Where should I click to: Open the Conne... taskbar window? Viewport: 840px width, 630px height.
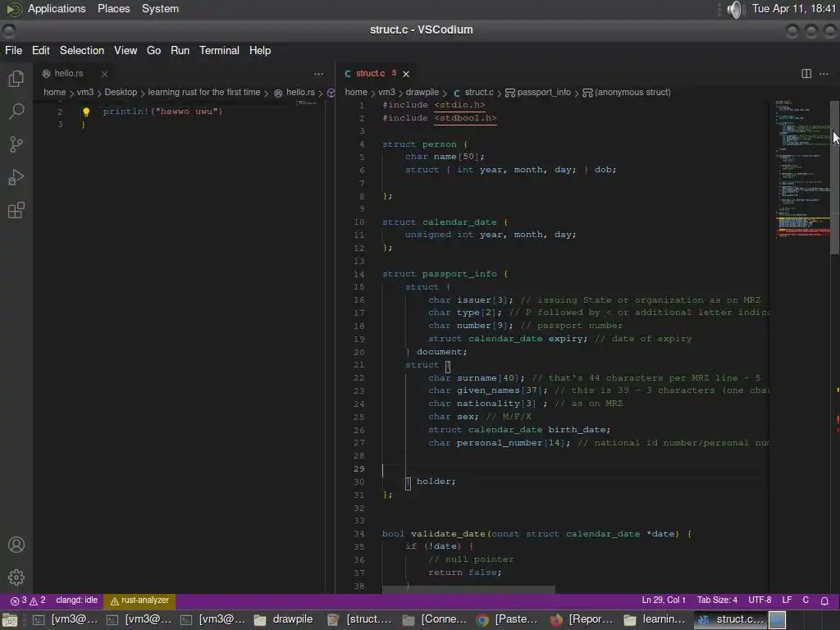tap(434, 619)
